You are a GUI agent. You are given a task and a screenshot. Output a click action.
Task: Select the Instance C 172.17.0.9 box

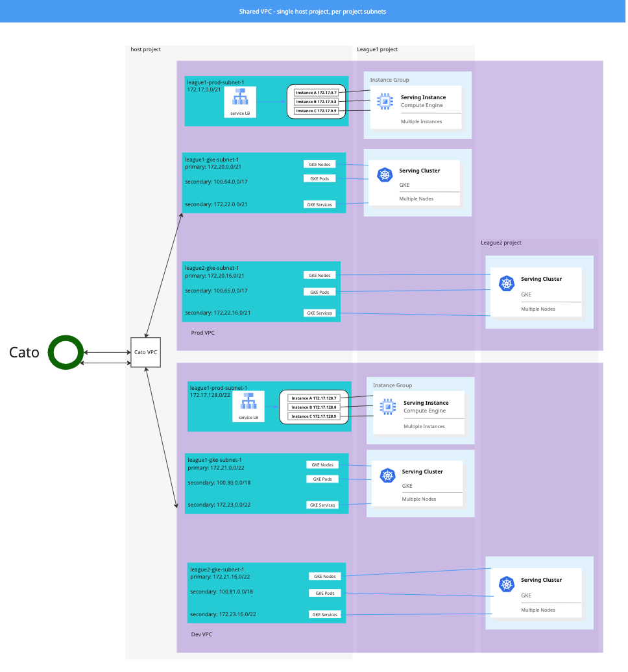coord(318,112)
